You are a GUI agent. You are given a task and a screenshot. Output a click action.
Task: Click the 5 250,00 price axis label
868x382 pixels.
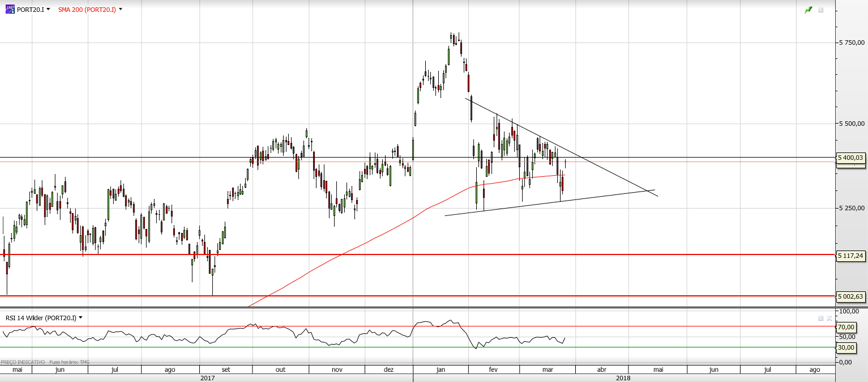pos(852,208)
